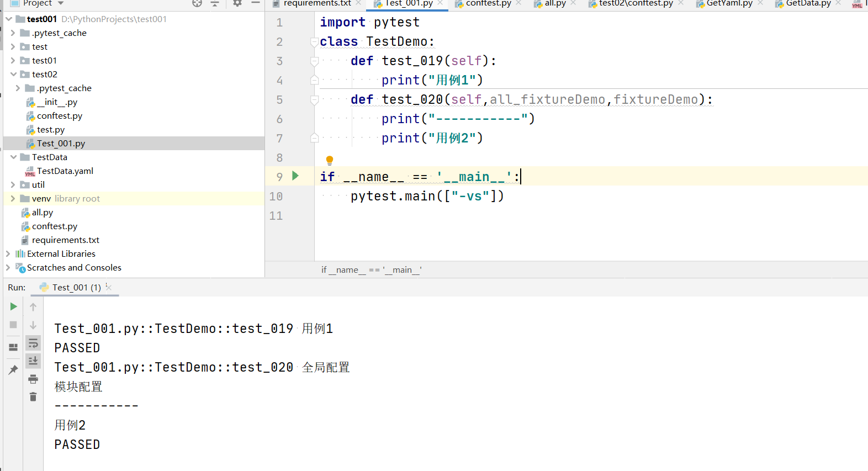Fold the test_020 method at line 5
This screenshot has width=868, height=471.
[x=314, y=99]
